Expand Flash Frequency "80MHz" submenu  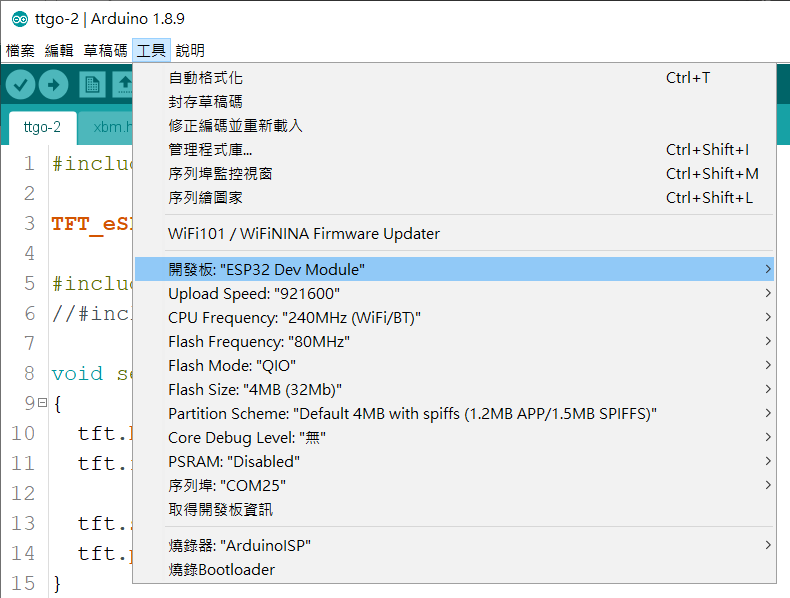point(454,342)
